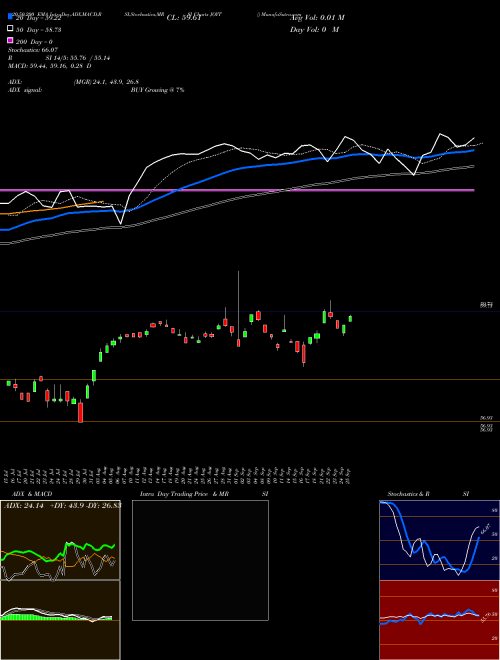Click the BUY Growing ADX signal text
500x660 pixels.
click(x=157, y=90)
